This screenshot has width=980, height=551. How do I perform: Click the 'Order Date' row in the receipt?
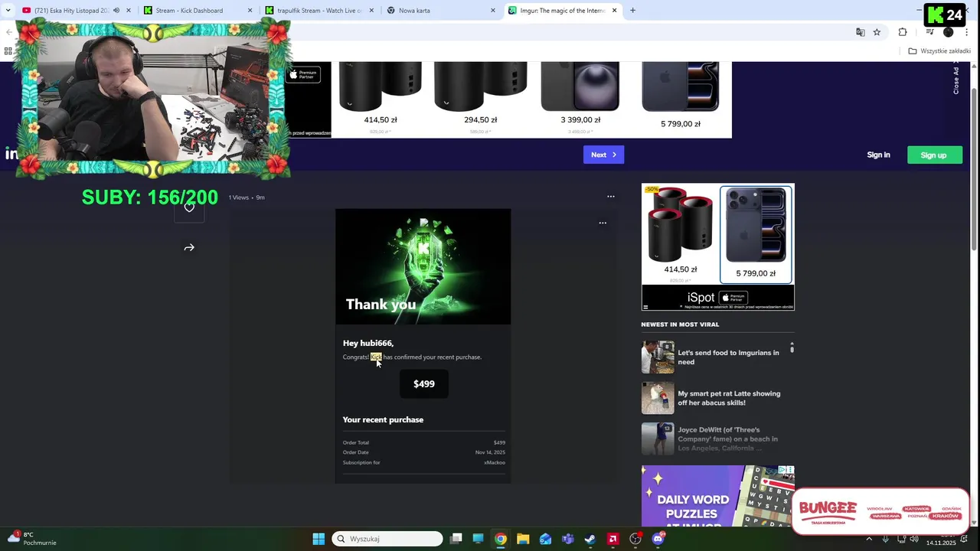pyautogui.click(x=423, y=452)
